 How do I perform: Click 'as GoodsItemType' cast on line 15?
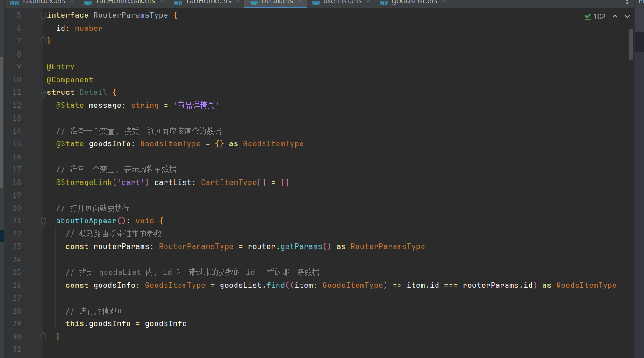[266, 143]
